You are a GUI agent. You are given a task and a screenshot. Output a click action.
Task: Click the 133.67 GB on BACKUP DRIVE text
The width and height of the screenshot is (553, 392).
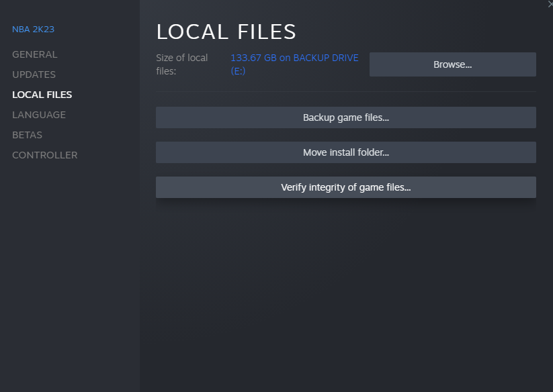pyautogui.click(x=294, y=64)
